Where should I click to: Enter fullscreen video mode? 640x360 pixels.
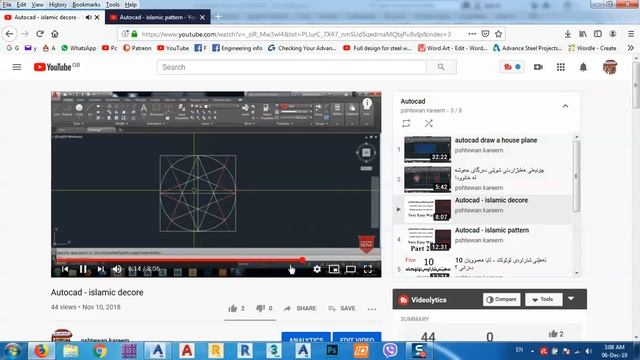[x=368, y=269]
